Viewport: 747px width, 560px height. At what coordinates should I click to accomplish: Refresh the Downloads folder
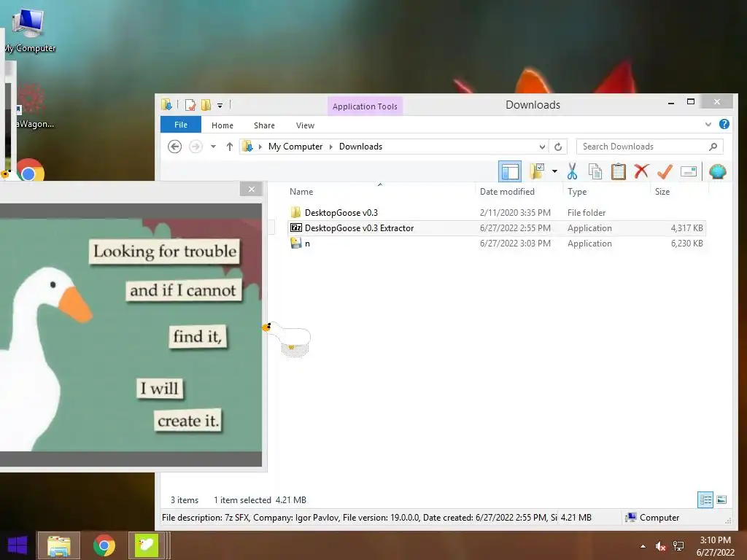tap(558, 147)
